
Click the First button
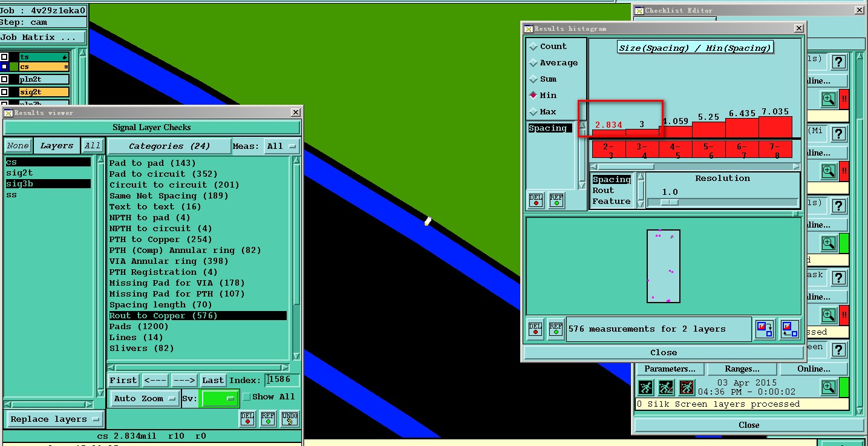(x=123, y=380)
